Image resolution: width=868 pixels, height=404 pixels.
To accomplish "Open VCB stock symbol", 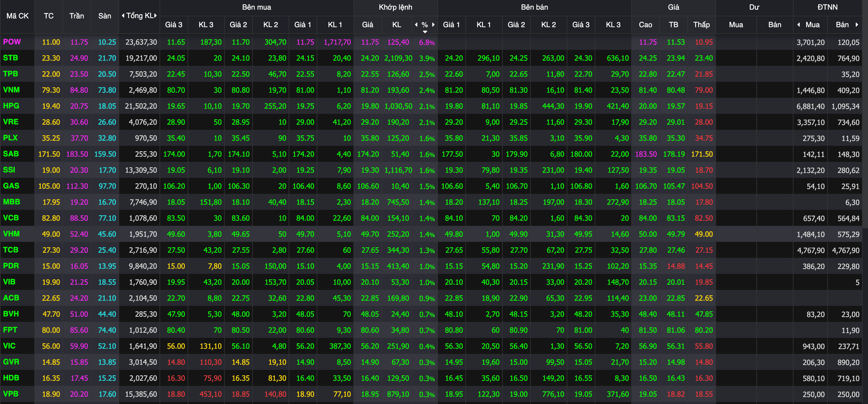I will (x=11, y=218).
